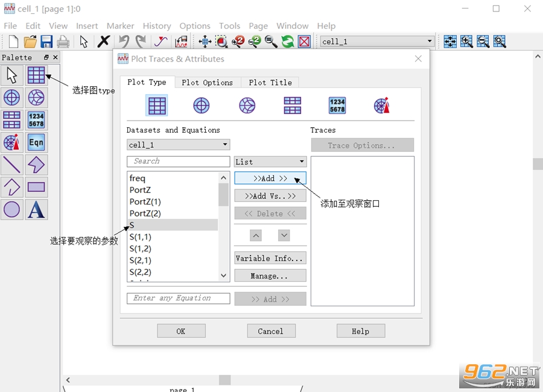Click the red boxed X toolbar icon
The height and width of the screenshot is (392, 543).
point(304,42)
